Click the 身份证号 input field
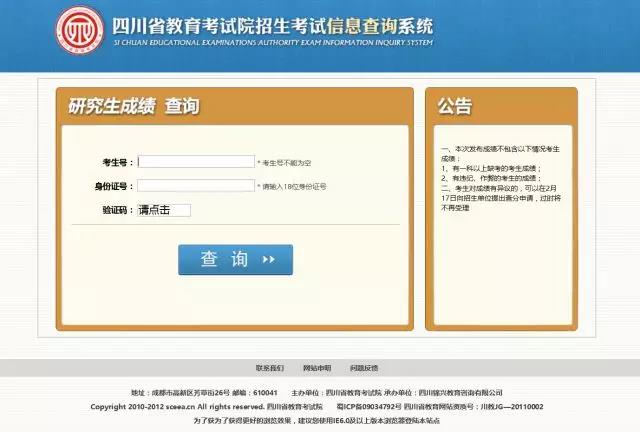 tap(196, 185)
